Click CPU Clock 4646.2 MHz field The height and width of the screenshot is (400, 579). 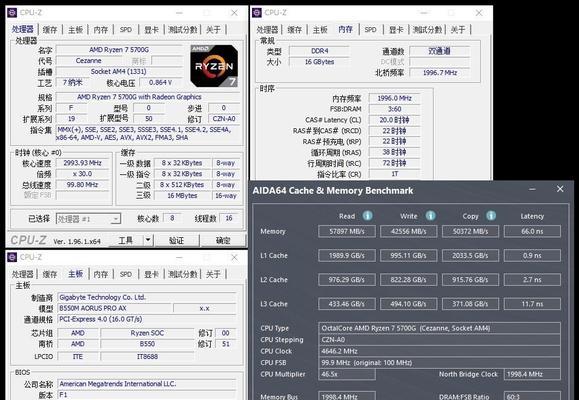coord(439,351)
